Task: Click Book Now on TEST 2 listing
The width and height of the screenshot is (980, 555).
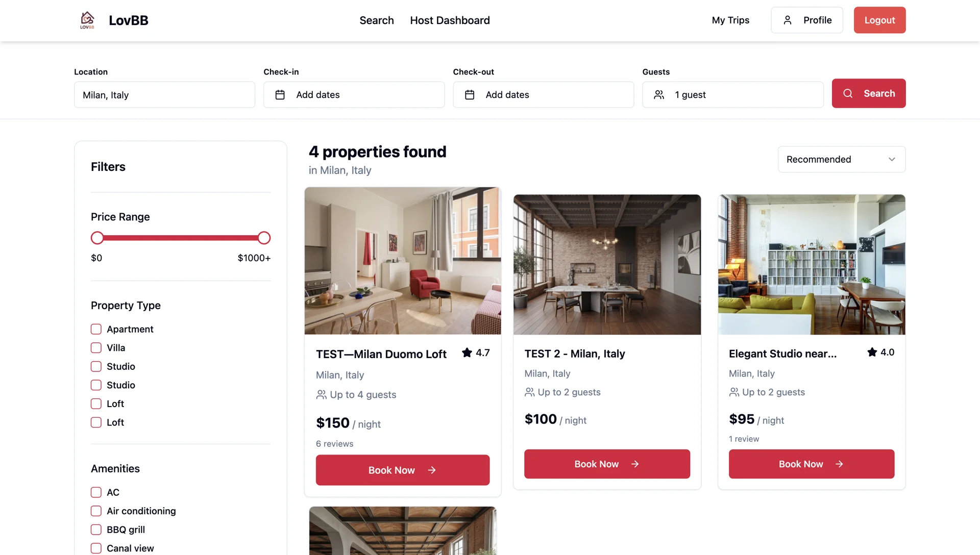Action: click(607, 464)
